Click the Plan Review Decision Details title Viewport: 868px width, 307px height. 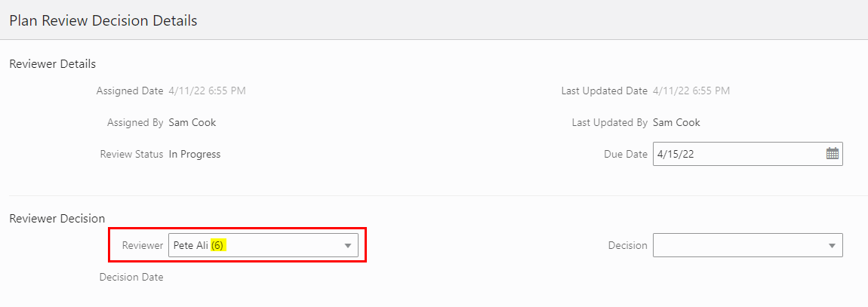103,21
